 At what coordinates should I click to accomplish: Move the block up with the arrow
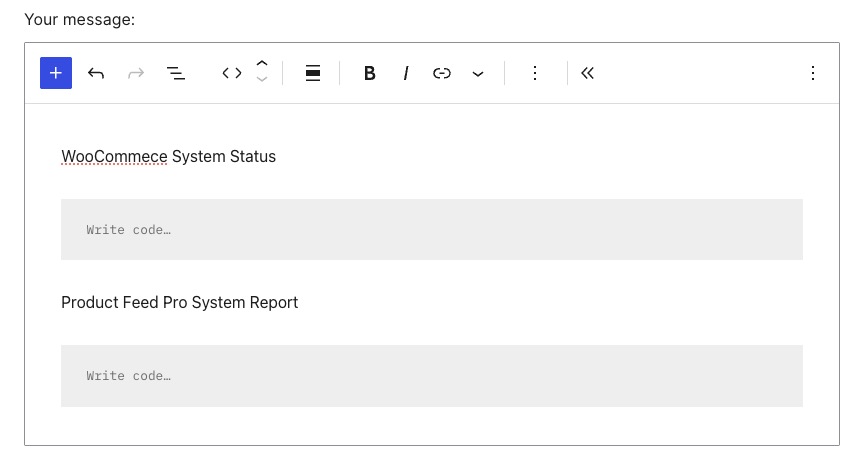262,63
